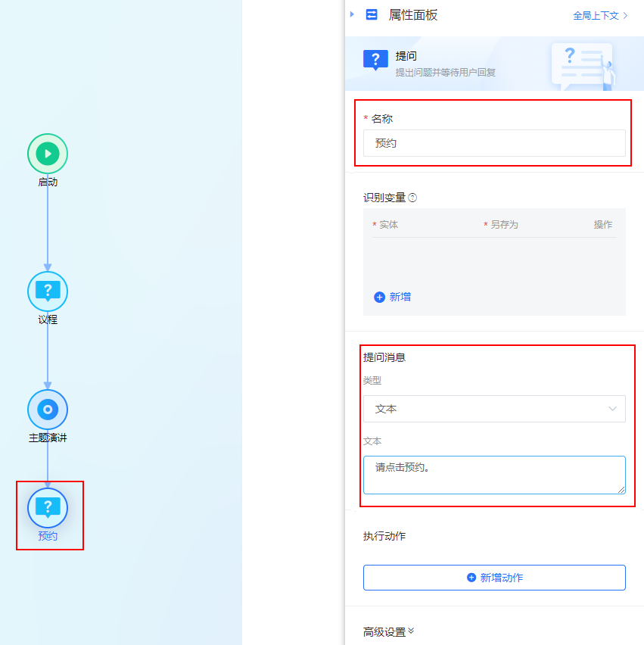Click the 提出问题并等待用户回复 description text
Viewport: 644px width, 645px height.
click(446, 73)
